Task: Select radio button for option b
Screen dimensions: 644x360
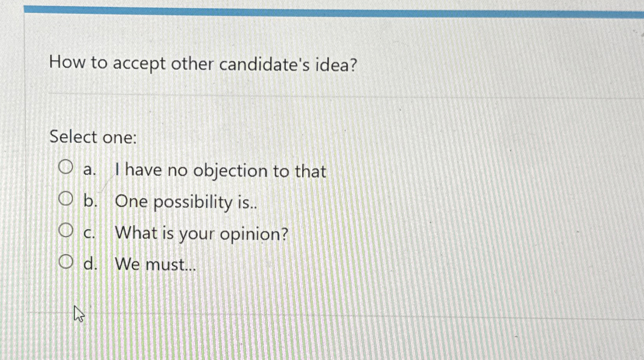Action: (66, 198)
